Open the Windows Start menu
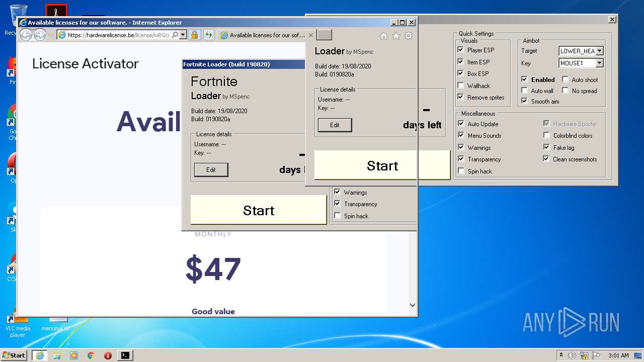 [x=14, y=355]
